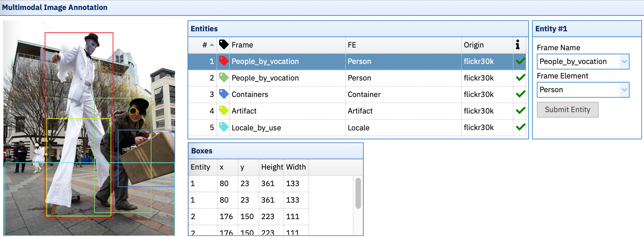Viewport: 644px width, 237px height.
Task: Click the Person FE cell of entity 2
Action: pos(403,78)
